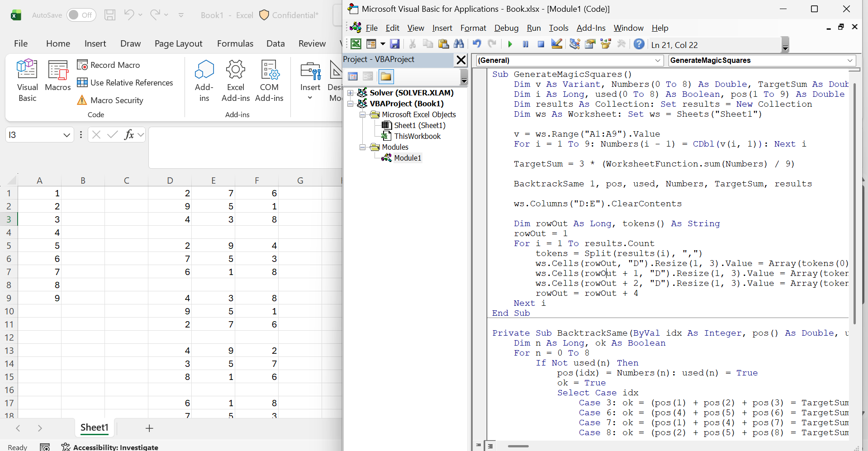Screen dimensions: 868x451
Task: Toggle Folders view in Project pane
Action: pos(386,76)
